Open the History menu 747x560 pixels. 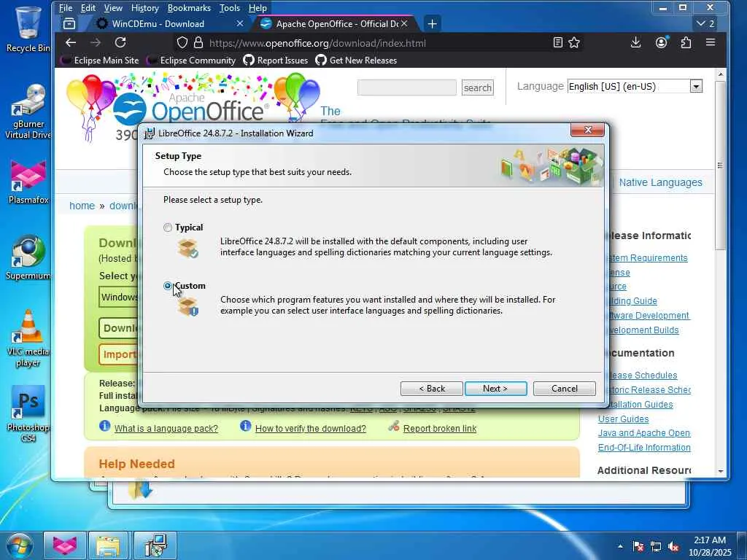(145, 8)
